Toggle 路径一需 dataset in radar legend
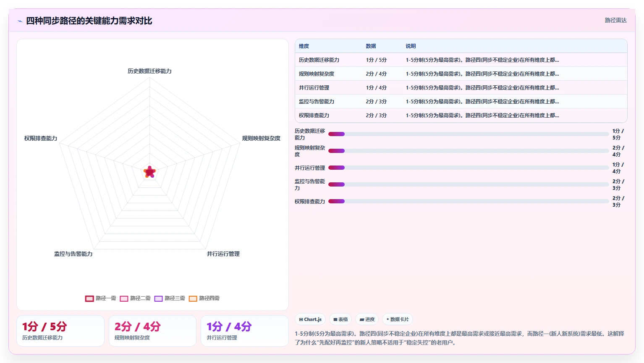The image size is (644, 363). [x=100, y=298]
